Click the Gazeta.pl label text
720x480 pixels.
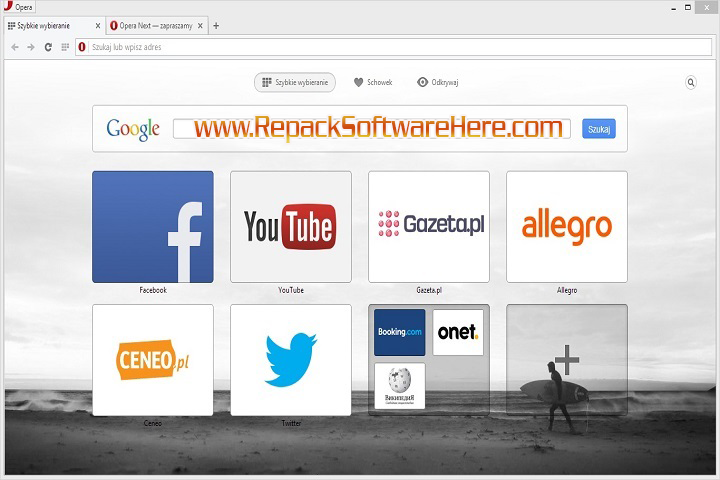click(429, 290)
